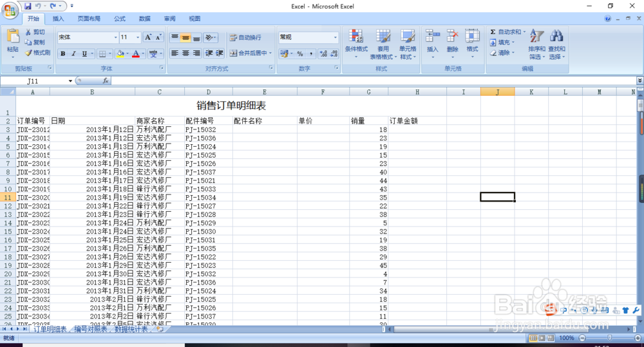Open the font size dropdown
The width and height of the screenshot is (644, 347).
pos(138,37)
